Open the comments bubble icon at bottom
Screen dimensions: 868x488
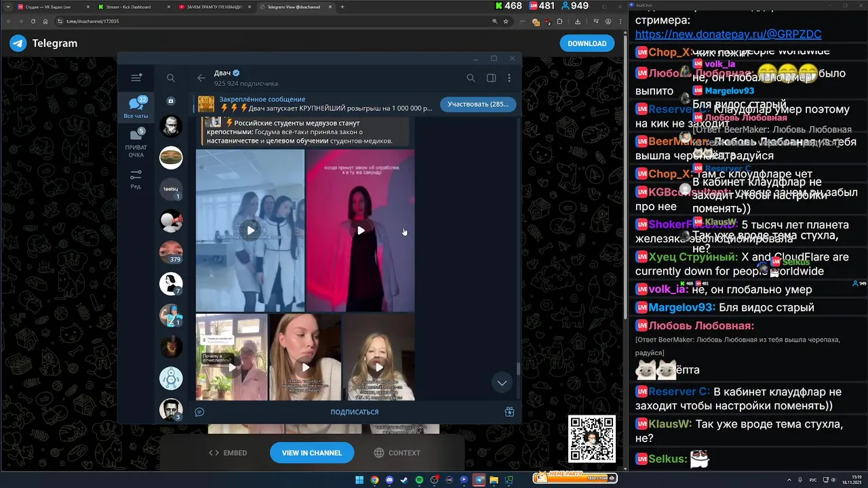[199, 412]
